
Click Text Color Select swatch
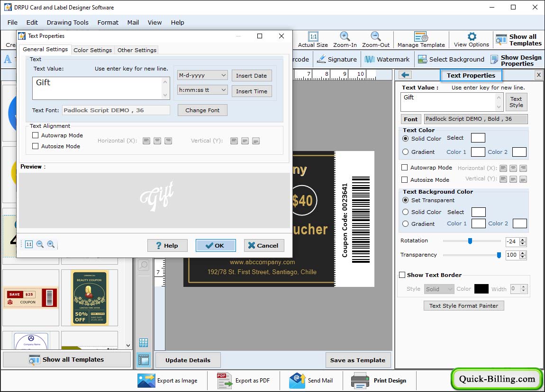pos(478,138)
